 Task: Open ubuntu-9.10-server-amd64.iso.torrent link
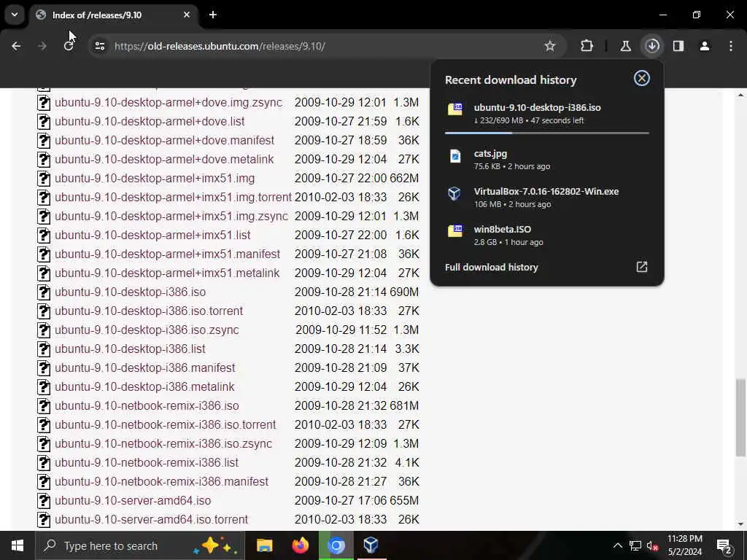(152, 519)
